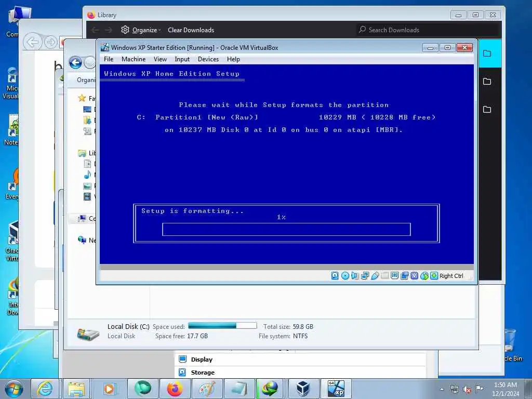Click the taskbar clock showing 1:50 AM
Image resolution: width=532 pixels, height=399 pixels.
click(x=506, y=389)
